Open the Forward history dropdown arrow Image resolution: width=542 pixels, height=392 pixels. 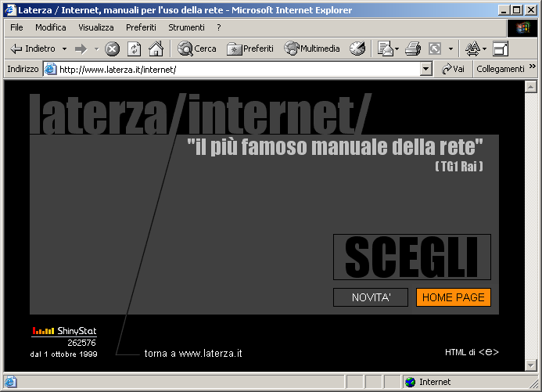(x=96, y=49)
